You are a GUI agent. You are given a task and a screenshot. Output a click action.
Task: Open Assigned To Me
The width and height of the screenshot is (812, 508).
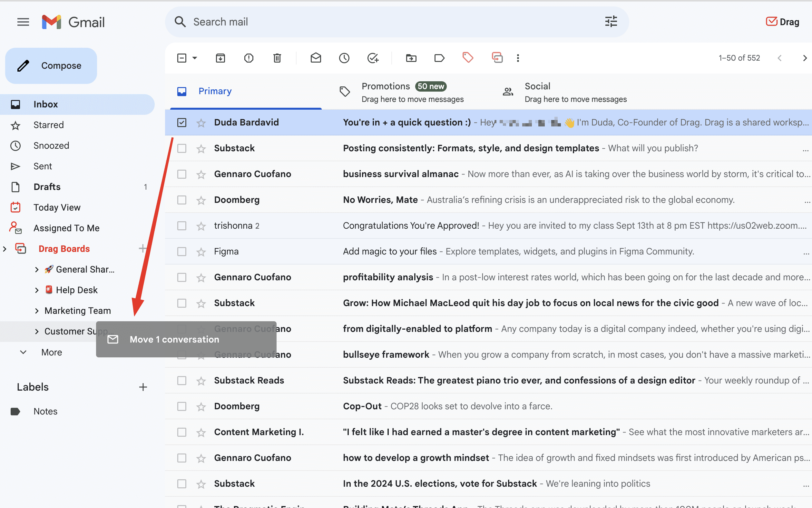click(x=77, y=228)
